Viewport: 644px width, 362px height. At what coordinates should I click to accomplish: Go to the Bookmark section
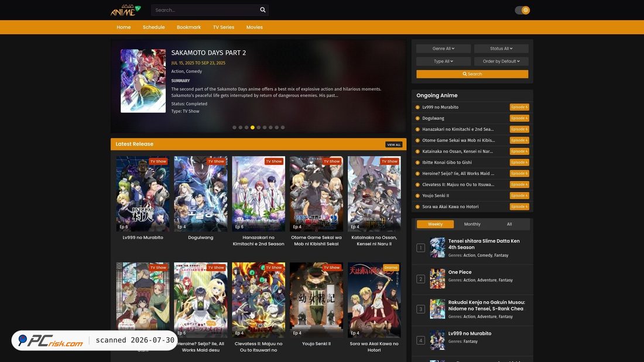[x=189, y=27]
